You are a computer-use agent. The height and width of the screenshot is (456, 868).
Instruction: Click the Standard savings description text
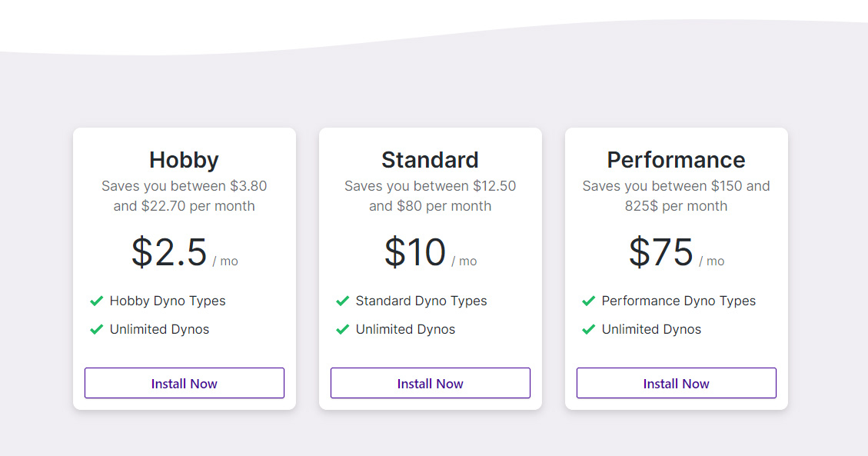pyautogui.click(x=430, y=195)
